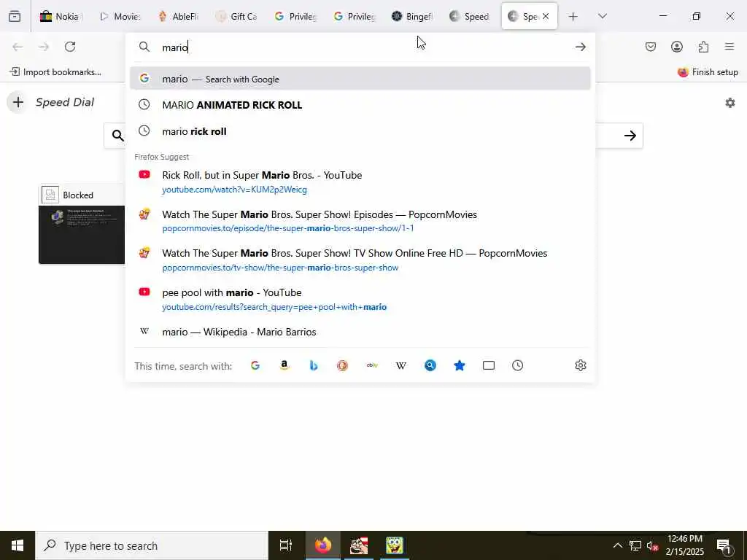The image size is (747, 560).
Task: Open the muted volume tray icon
Action: [x=652, y=545]
